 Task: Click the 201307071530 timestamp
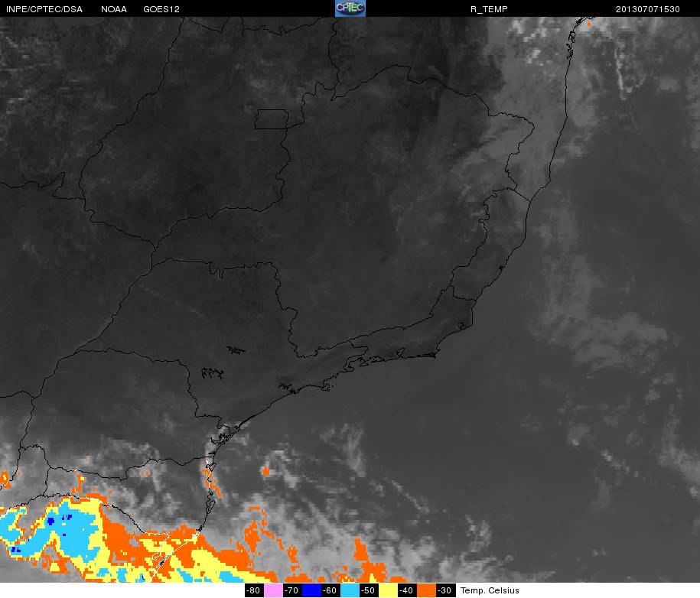[648, 9]
